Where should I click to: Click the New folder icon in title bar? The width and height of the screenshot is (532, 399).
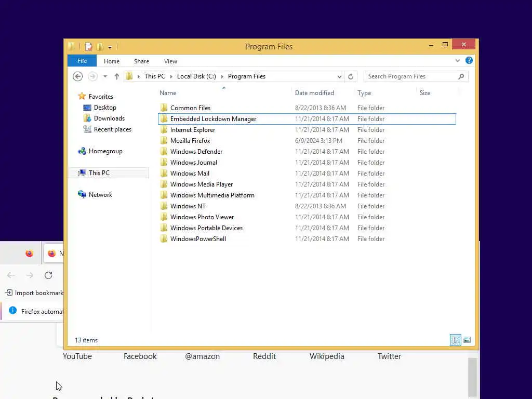click(100, 46)
